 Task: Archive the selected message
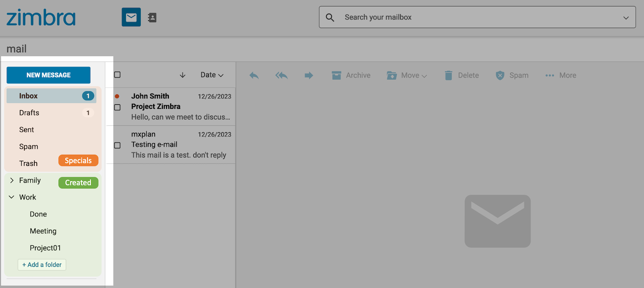click(x=351, y=75)
